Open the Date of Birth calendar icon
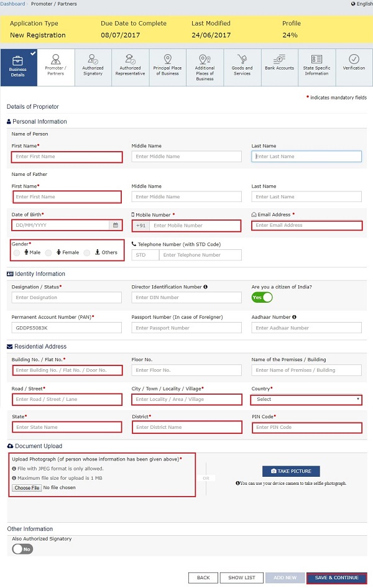Screen dimensions: 373x588 point(115,226)
